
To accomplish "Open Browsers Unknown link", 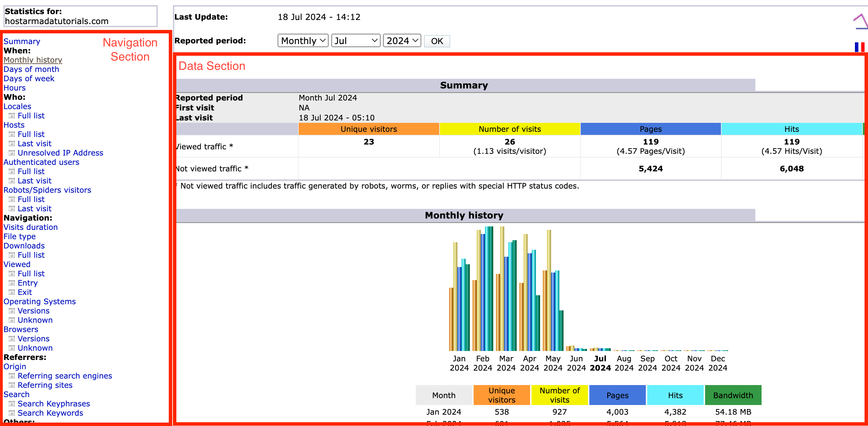I will click(35, 348).
